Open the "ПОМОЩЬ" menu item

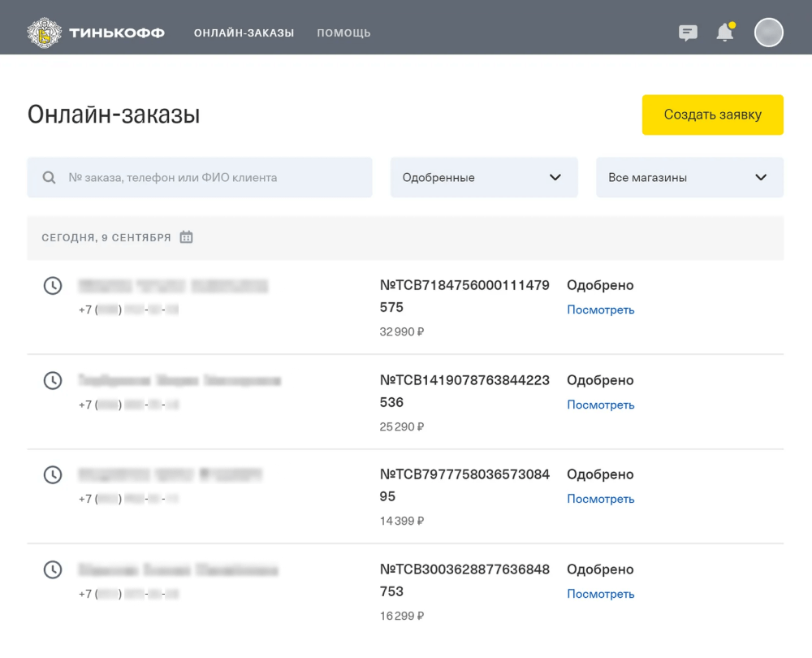point(343,33)
